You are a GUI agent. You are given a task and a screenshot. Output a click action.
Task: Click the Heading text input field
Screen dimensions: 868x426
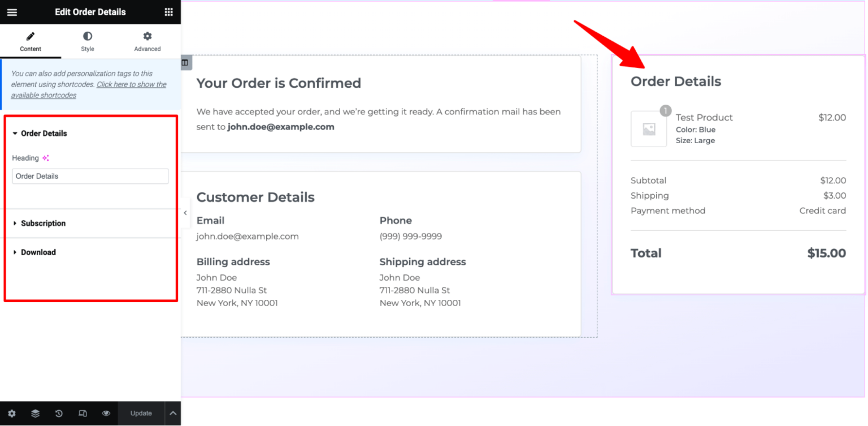coord(90,176)
